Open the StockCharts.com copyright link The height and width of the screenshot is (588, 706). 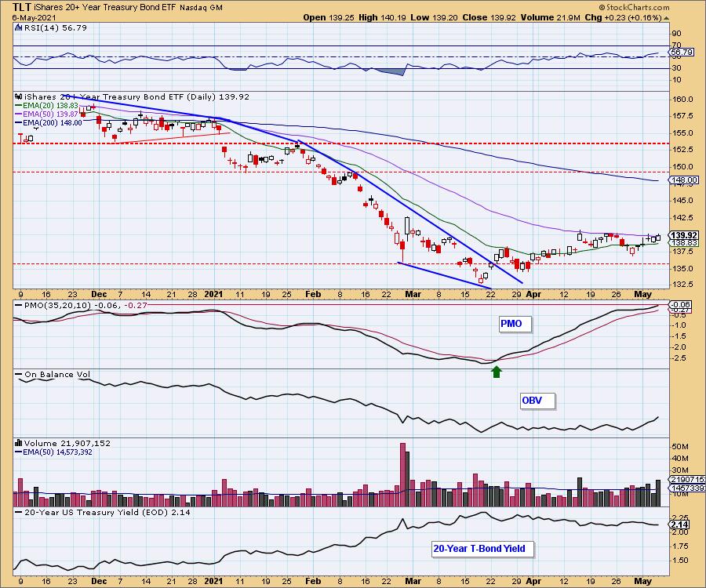[x=634, y=7]
